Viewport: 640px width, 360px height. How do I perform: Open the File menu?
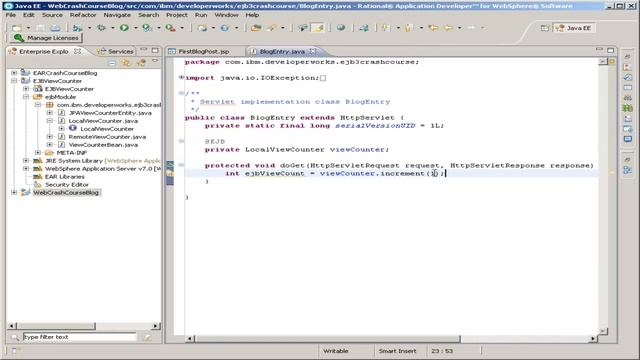pos(11,15)
